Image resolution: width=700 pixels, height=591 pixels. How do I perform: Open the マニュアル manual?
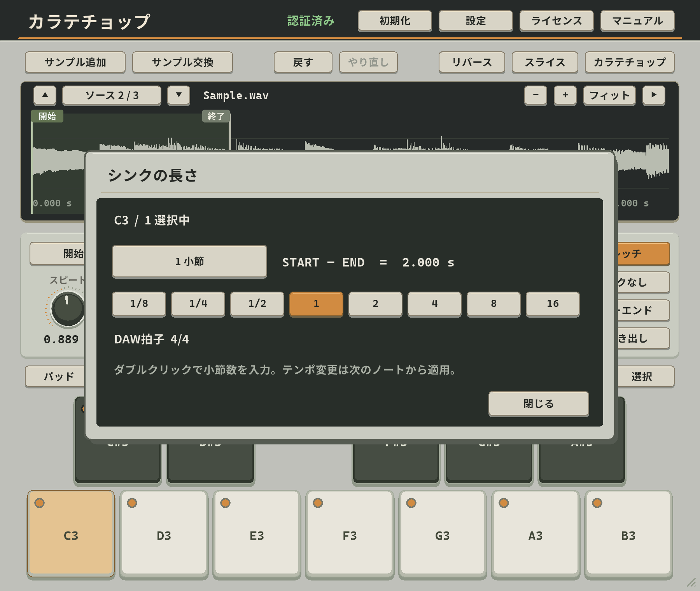point(637,21)
